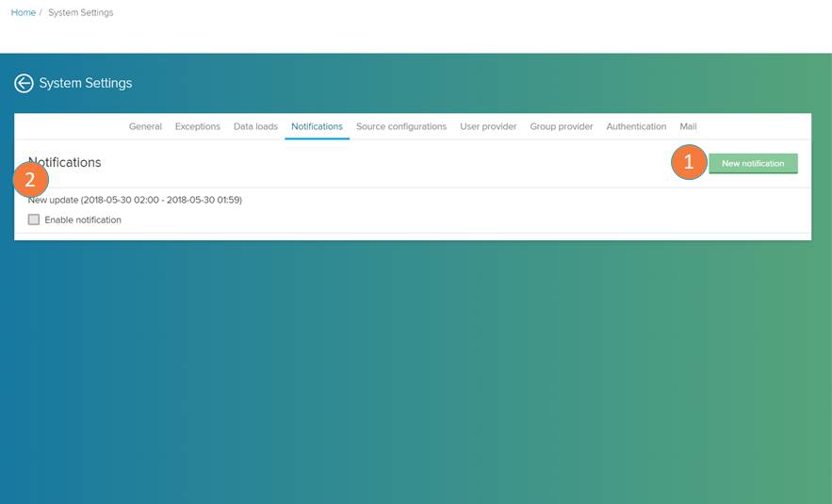Switch to the Exceptions tab
This screenshot has width=832, height=504.
coord(197,126)
